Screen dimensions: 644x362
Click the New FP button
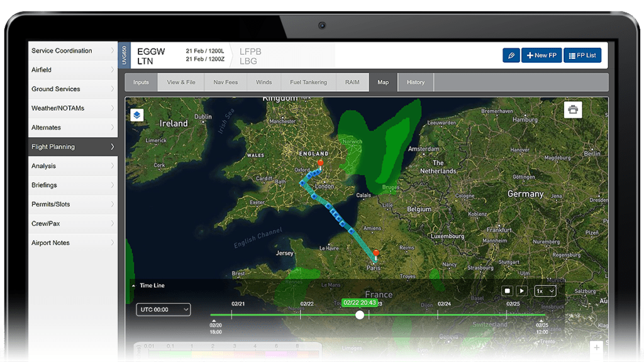click(541, 55)
